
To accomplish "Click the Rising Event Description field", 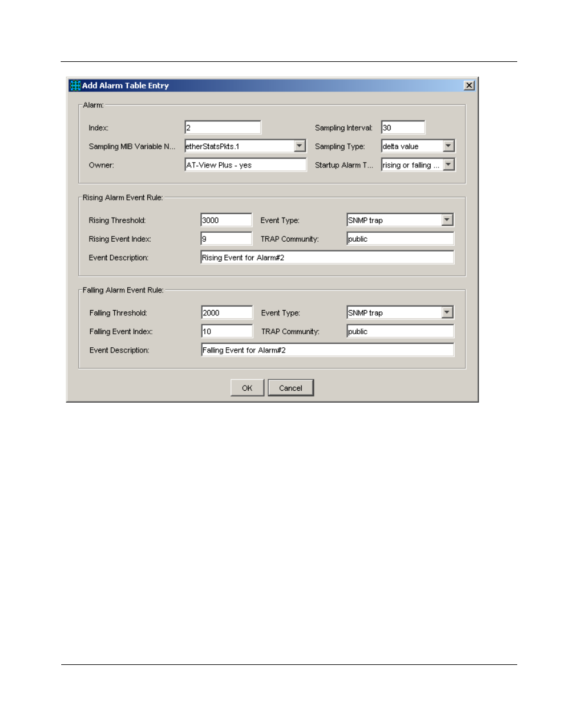I will (x=328, y=258).
